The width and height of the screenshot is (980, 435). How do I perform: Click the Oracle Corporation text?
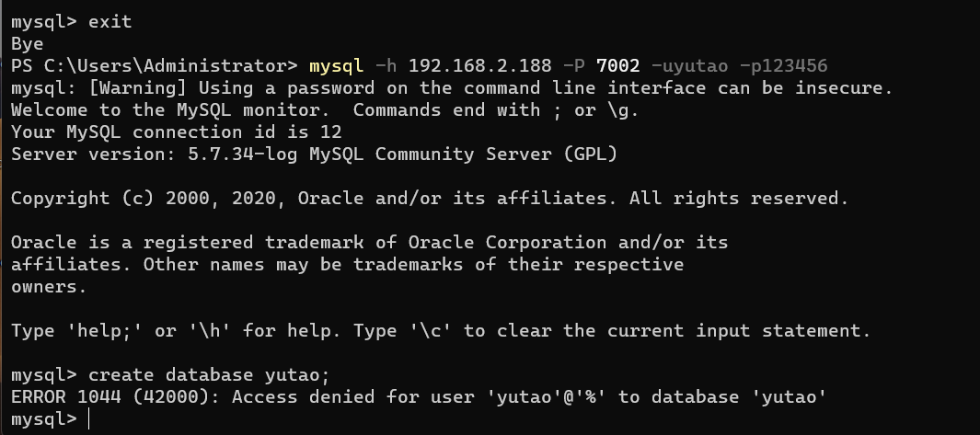pos(508,243)
